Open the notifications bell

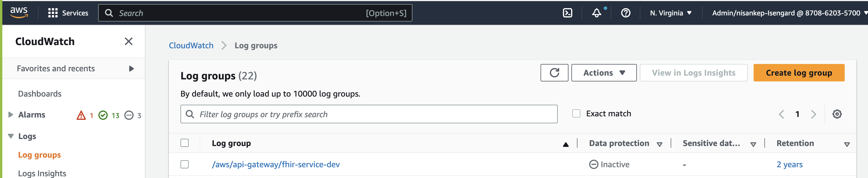[596, 13]
